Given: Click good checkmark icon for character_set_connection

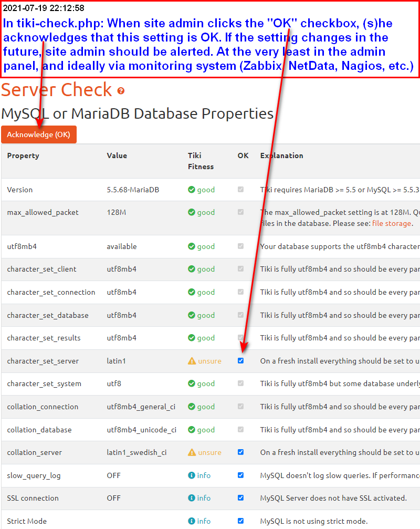Looking at the screenshot, I should pyautogui.click(x=192, y=292).
